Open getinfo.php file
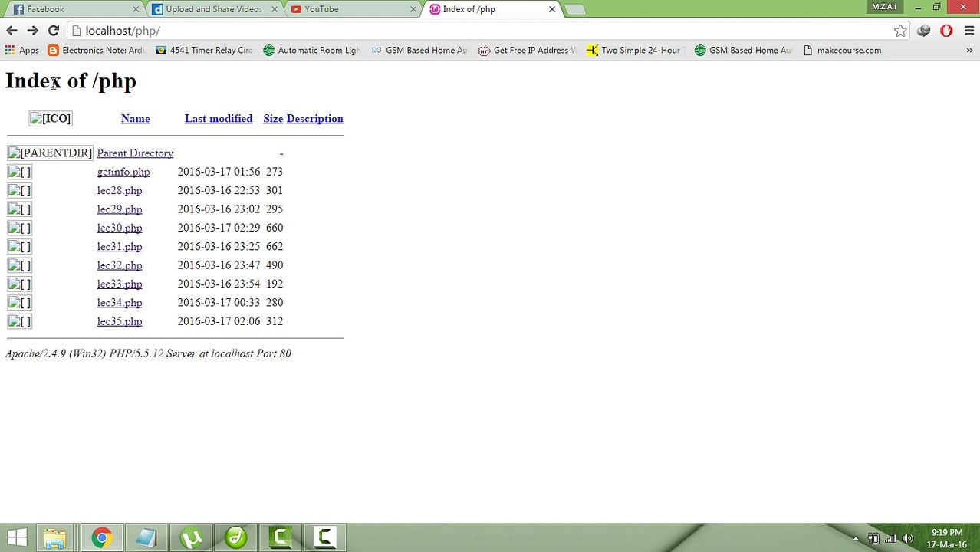Image resolution: width=980 pixels, height=552 pixels. point(123,172)
